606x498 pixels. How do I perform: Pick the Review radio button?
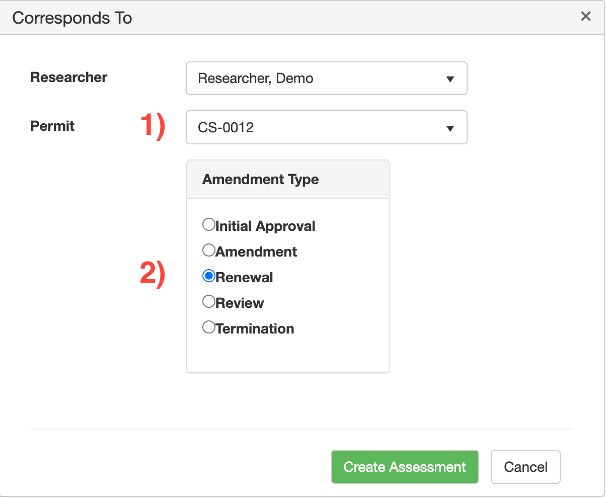pyautogui.click(x=208, y=301)
